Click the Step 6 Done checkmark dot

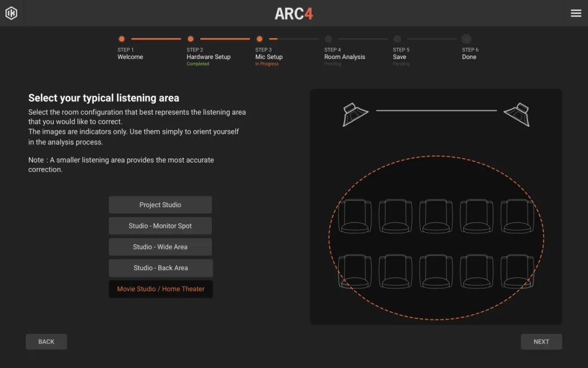coord(466,39)
